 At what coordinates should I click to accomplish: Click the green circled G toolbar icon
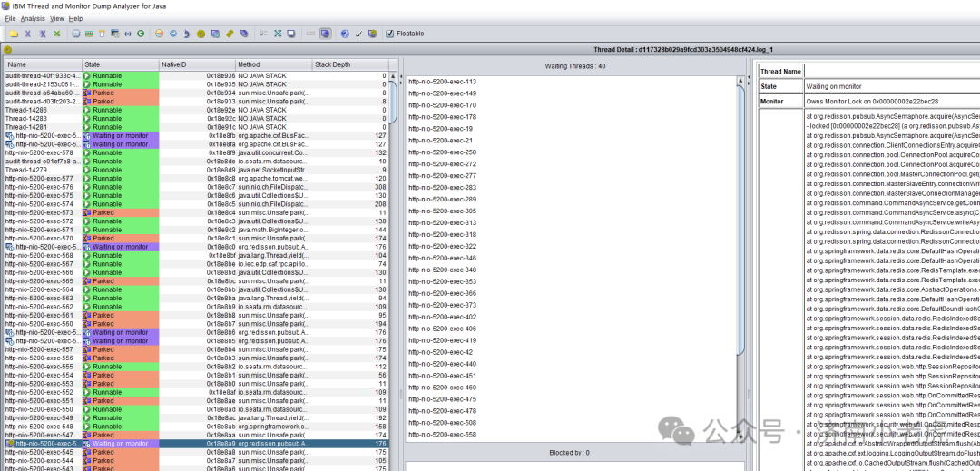click(141, 34)
